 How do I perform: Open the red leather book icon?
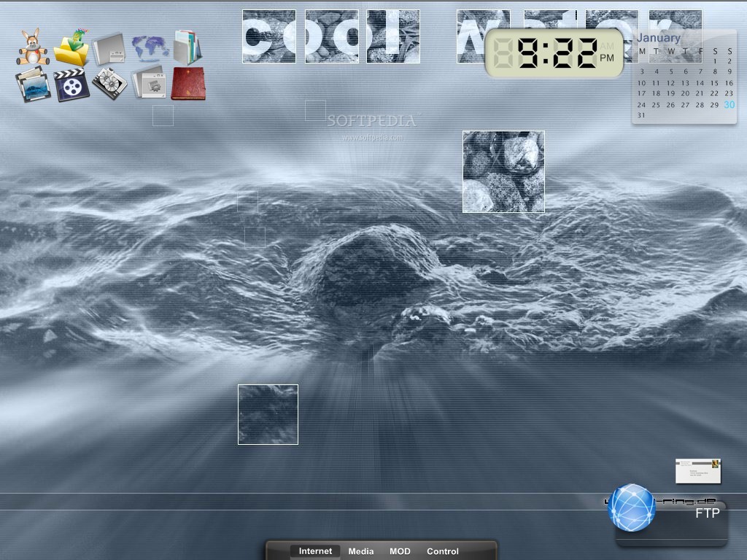point(188,83)
